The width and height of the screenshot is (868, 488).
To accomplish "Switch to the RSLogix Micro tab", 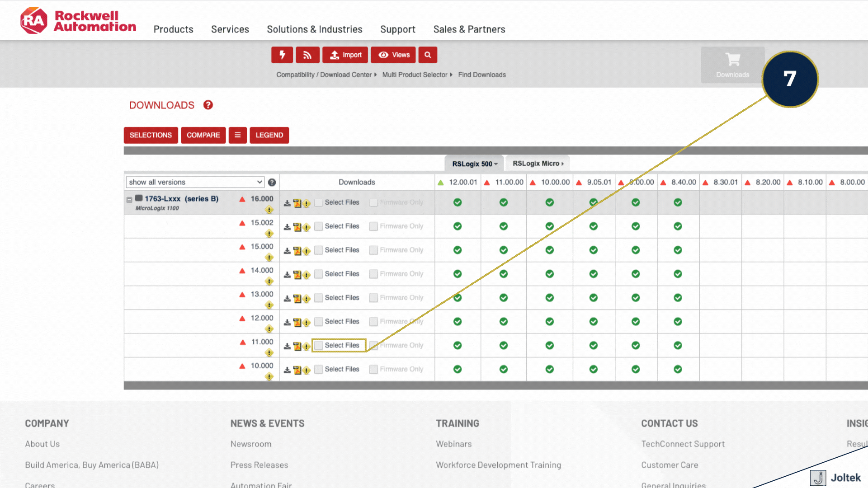I will [538, 164].
